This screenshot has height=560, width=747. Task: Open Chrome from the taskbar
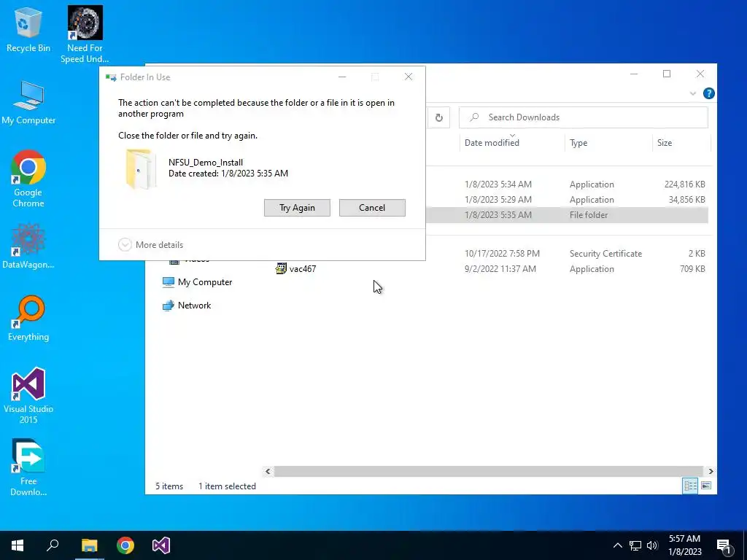(125, 545)
